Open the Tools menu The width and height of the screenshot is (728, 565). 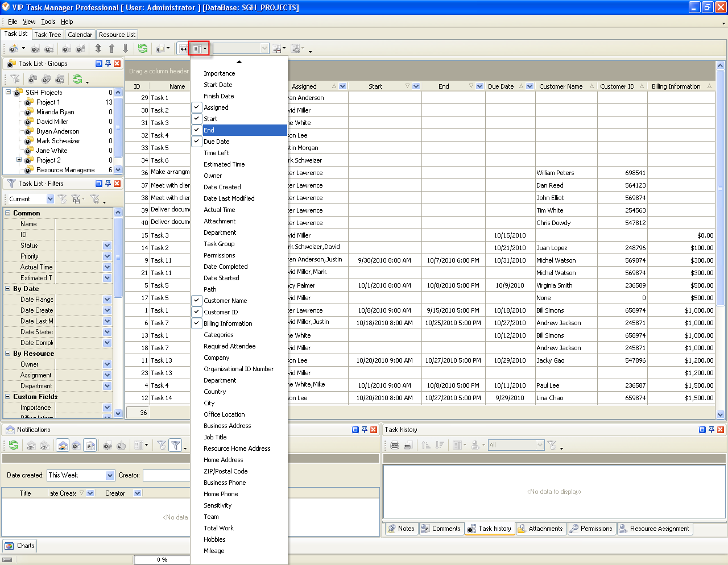point(48,22)
